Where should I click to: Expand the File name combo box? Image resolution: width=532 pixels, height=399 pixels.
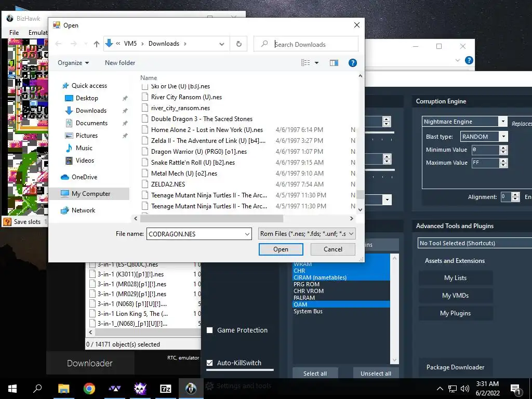click(247, 234)
